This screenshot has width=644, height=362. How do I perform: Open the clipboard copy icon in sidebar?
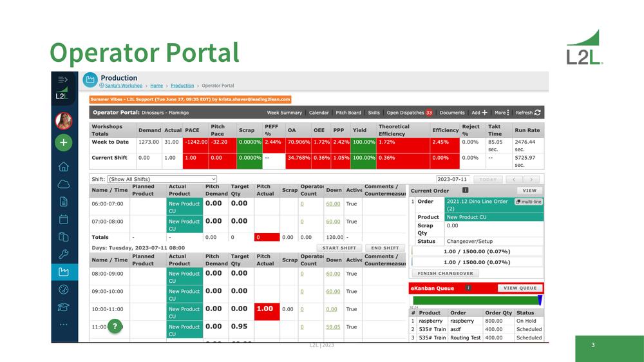[x=63, y=236]
